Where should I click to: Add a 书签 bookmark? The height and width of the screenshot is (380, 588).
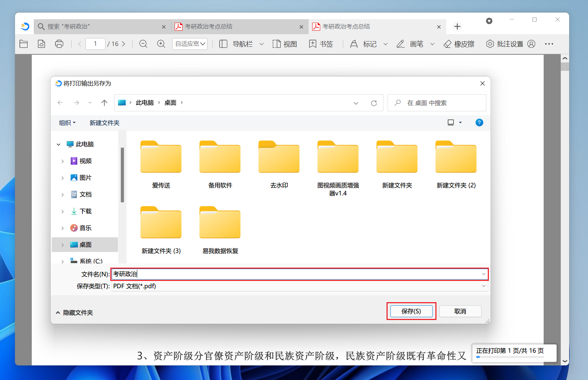[321, 44]
